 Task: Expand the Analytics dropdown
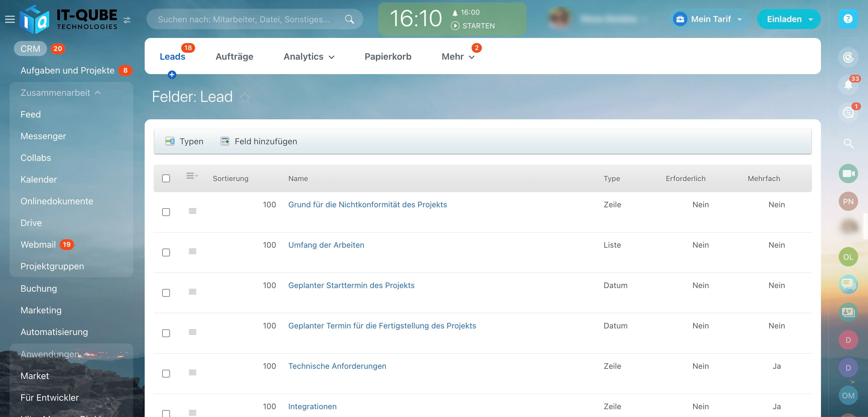tap(309, 57)
